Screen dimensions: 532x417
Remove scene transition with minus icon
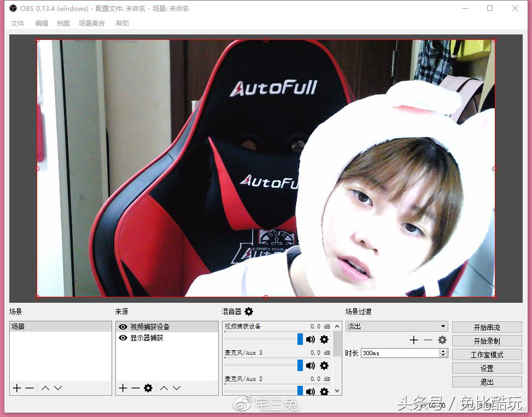coord(428,340)
